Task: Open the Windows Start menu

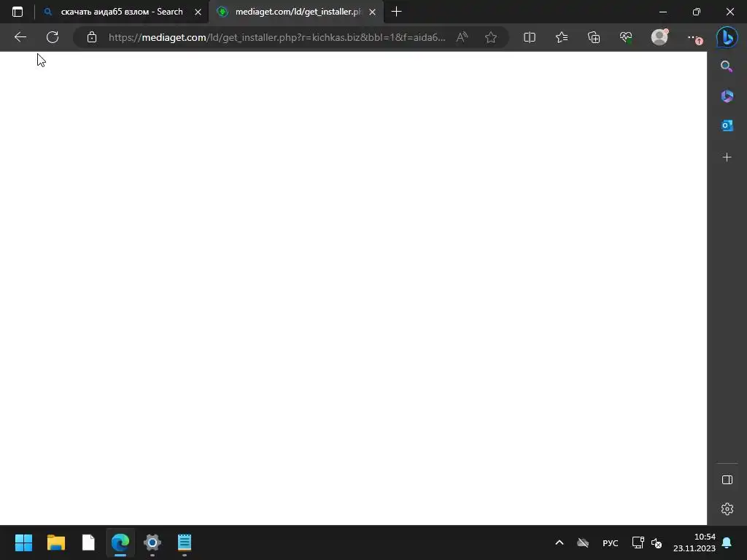Action: tap(23, 542)
